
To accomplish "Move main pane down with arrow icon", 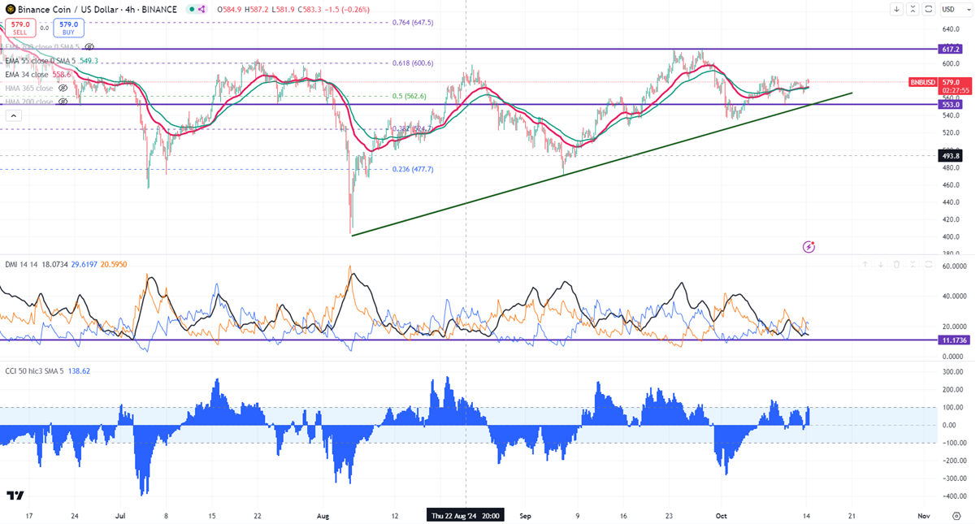I will click(896, 9).
